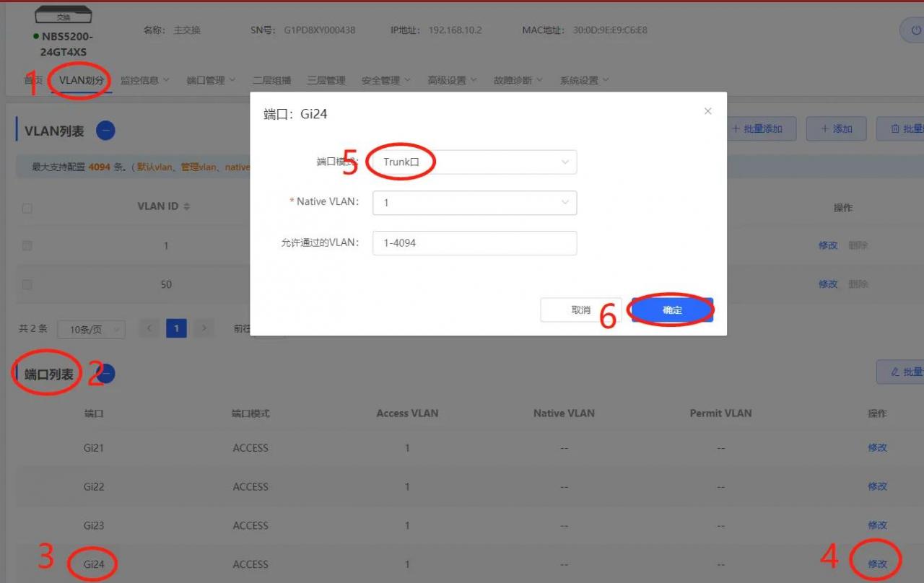
Task: Open the 端口管理 menu
Action: (x=210, y=80)
